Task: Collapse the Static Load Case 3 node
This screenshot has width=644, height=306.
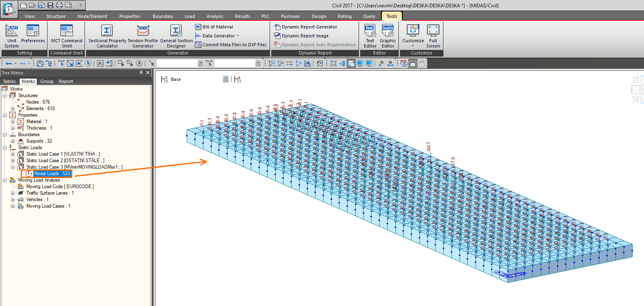Action: [x=13, y=167]
